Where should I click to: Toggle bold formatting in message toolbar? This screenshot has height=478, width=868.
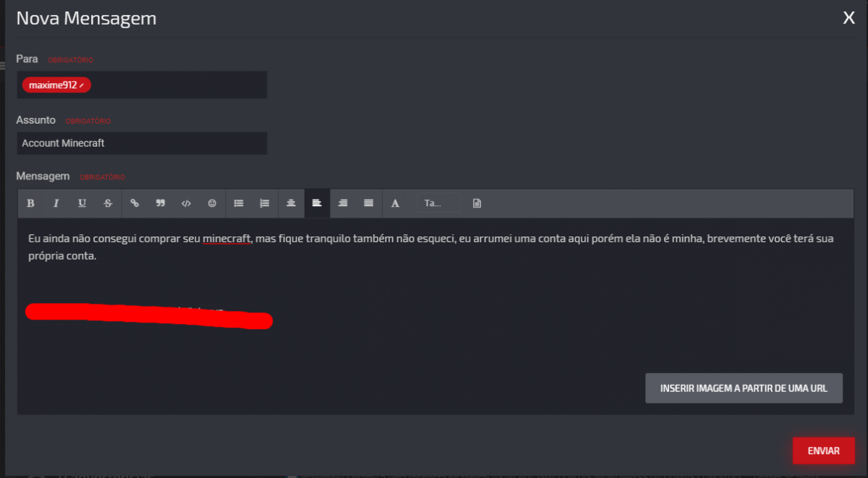[30, 203]
